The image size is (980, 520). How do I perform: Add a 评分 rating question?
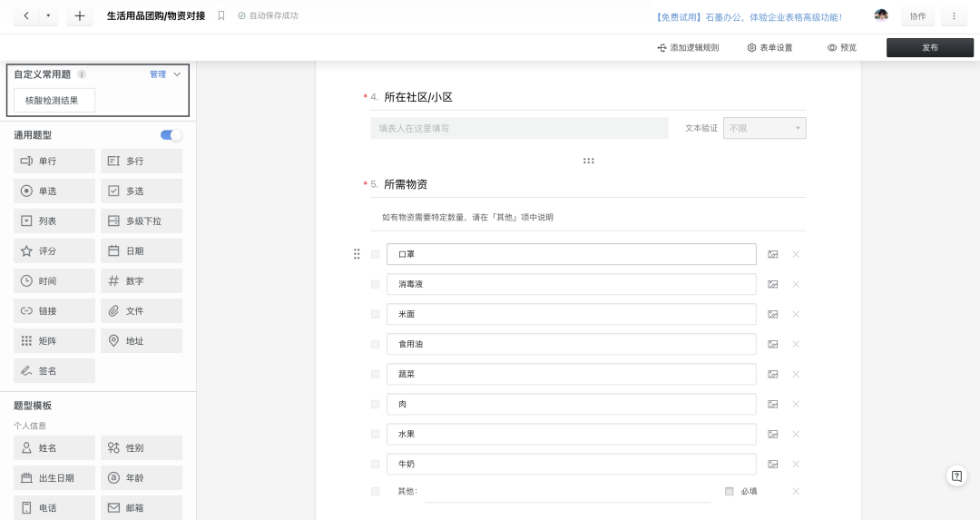[54, 250]
